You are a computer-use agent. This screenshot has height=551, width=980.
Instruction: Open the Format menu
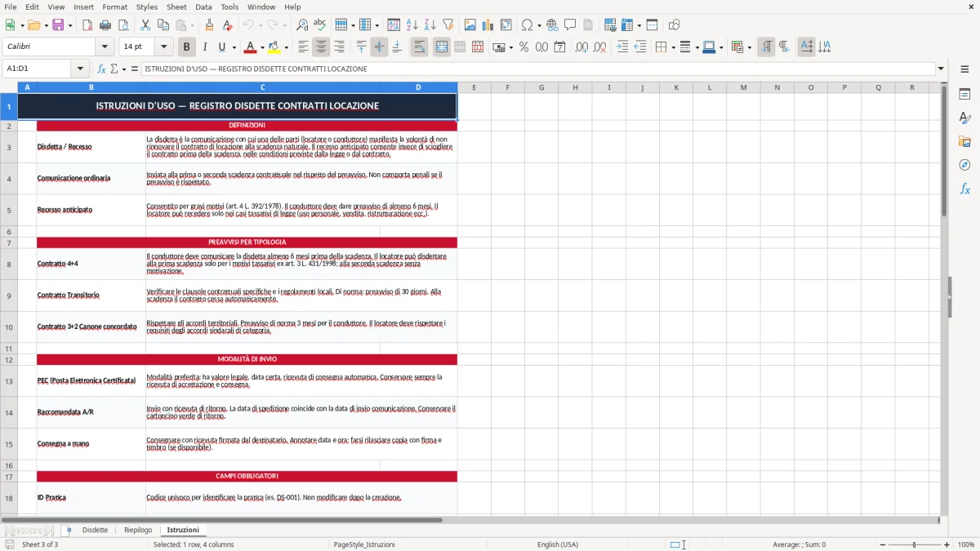pos(114,7)
